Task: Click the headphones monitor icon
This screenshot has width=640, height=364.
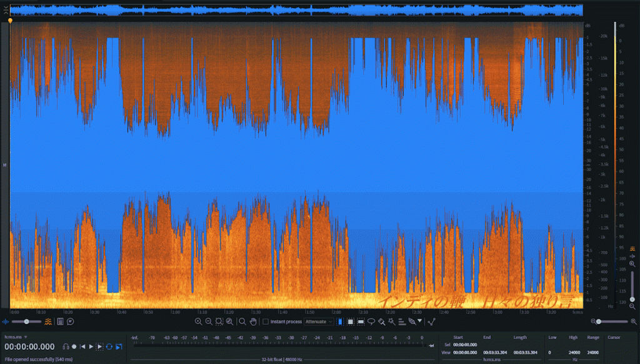Action: [x=65, y=346]
